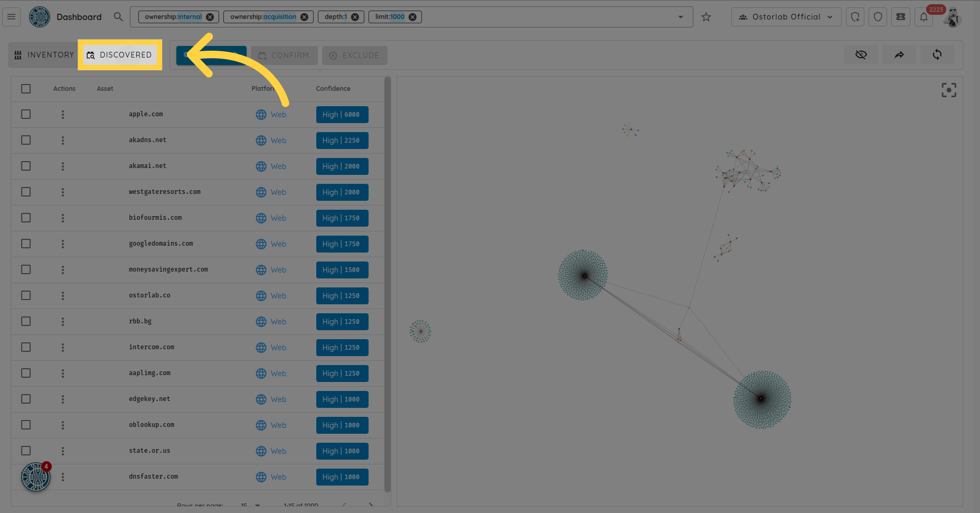Screen dimensions: 980x513
Task: Switch to the Discovered tab
Action: pyautogui.click(x=120, y=55)
